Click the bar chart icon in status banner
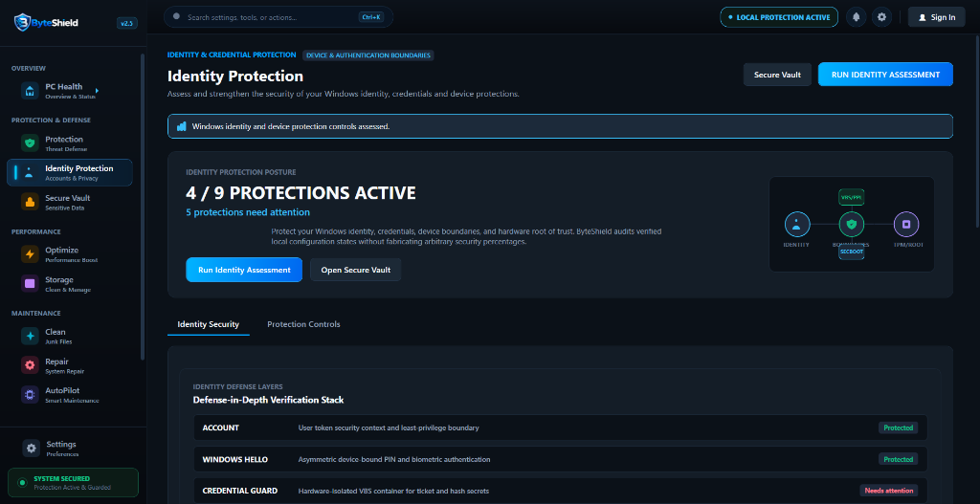Screen dimensions: 980x504 point(181,126)
